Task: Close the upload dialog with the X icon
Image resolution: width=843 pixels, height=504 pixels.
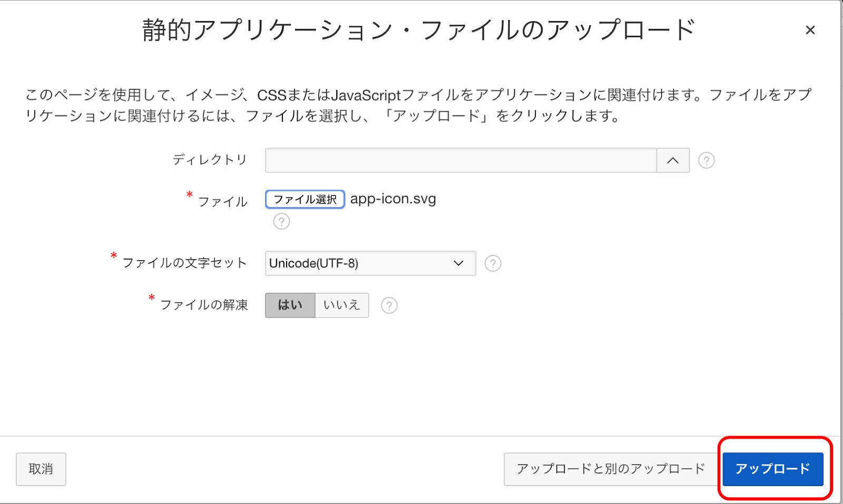Action: (x=810, y=30)
